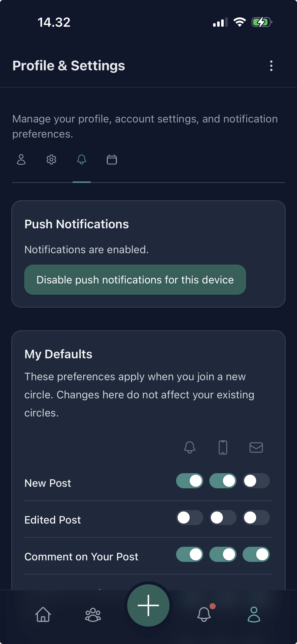
Task: Enable email notifications for Edited Post
Action: [256, 518]
